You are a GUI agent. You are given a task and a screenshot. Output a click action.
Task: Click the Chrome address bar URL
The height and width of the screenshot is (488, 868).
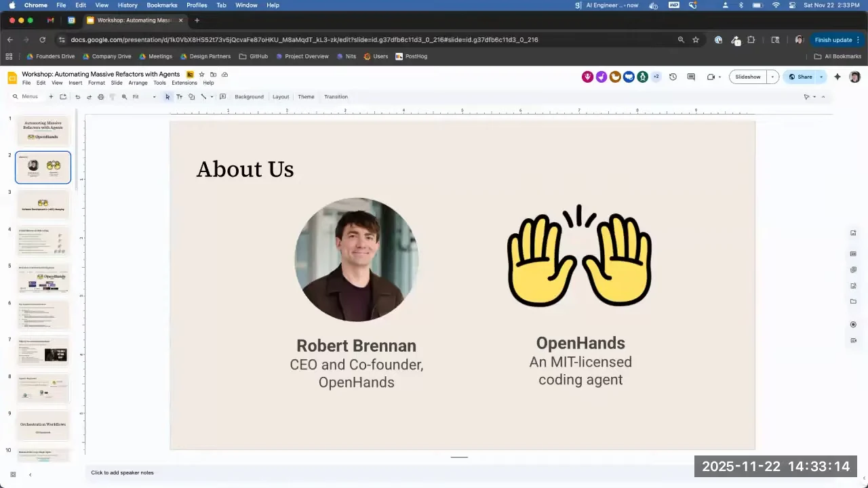pyautogui.click(x=304, y=40)
